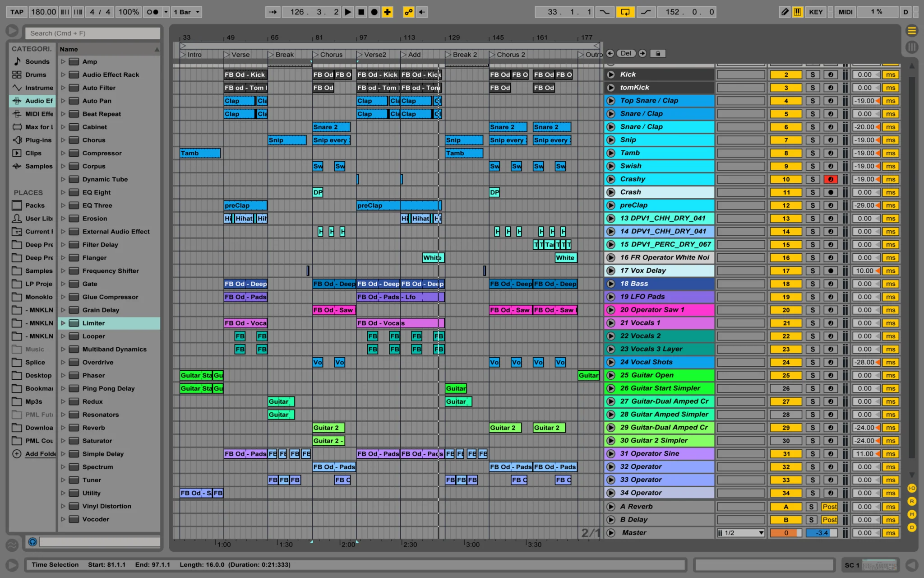The height and width of the screenshot is (578, 924).
Task: Toggle the Post button on A Reverb
Action: click(x=829, y=507)
